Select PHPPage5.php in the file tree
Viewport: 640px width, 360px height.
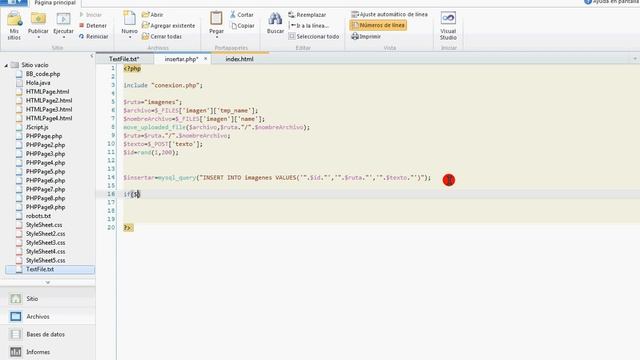click(45, 172)
